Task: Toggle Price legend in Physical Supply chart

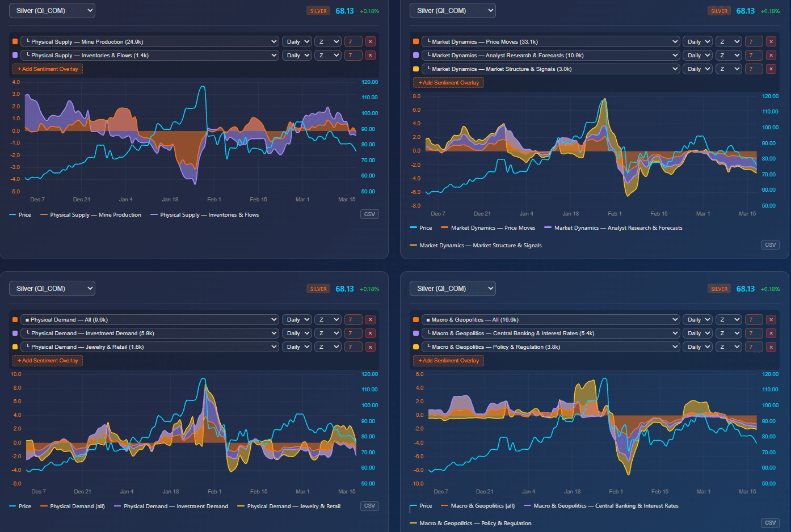Action: point(20,215)
